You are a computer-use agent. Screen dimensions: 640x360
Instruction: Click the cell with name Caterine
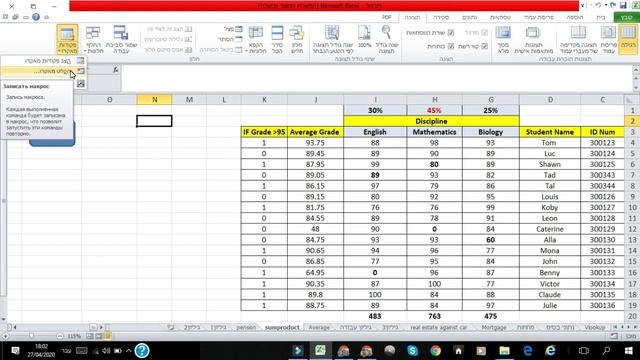click(x=549, y=229)
